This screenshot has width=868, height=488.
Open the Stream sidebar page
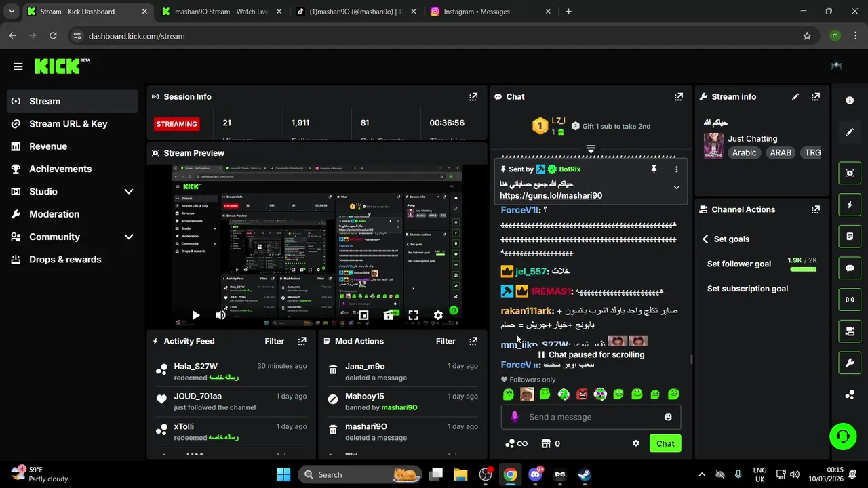pos(72,101)
